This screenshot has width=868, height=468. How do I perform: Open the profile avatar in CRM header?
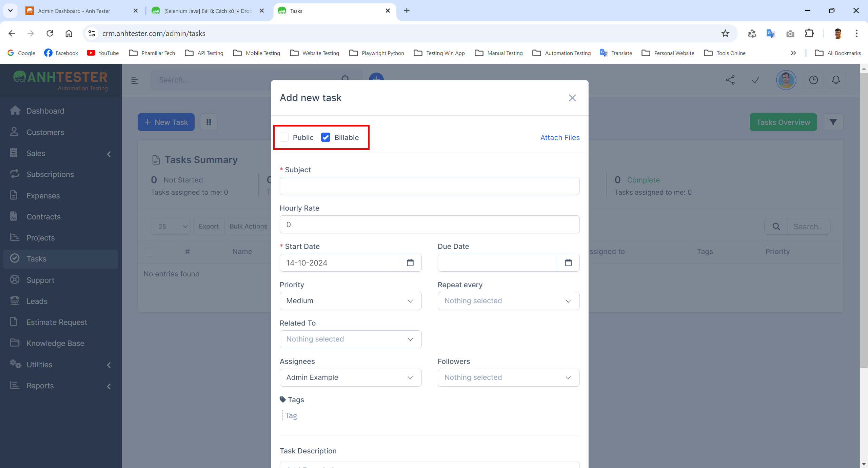(786, 80)
